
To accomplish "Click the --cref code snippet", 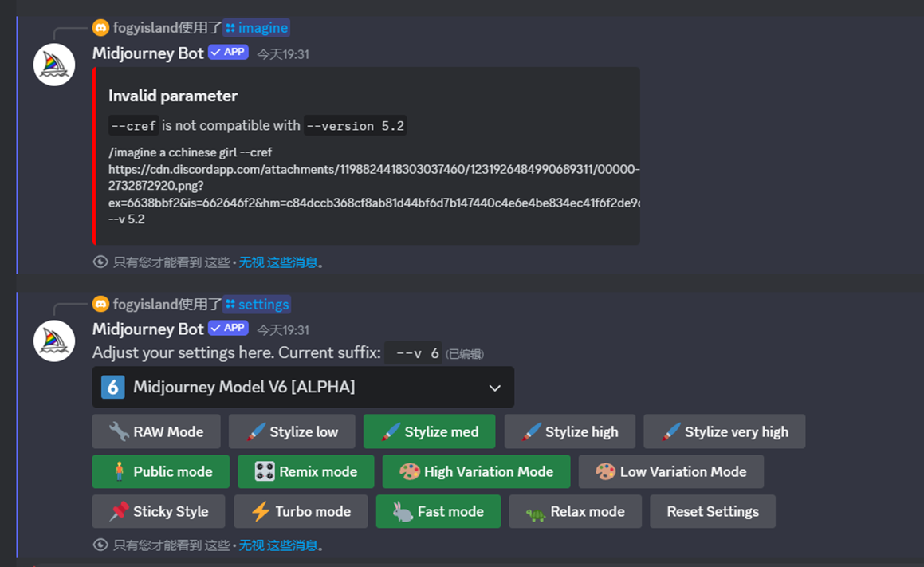I will coord(134,125).
